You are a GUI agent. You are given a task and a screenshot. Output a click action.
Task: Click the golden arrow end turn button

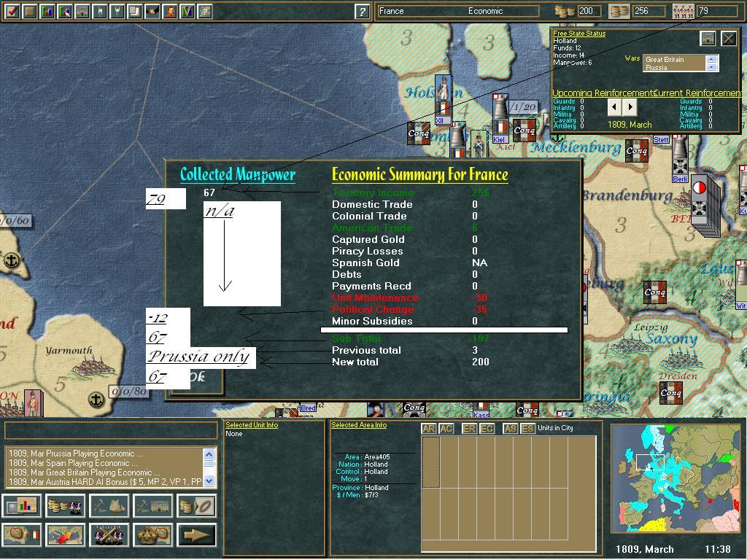pyautogui.click(x=196, y=534)
